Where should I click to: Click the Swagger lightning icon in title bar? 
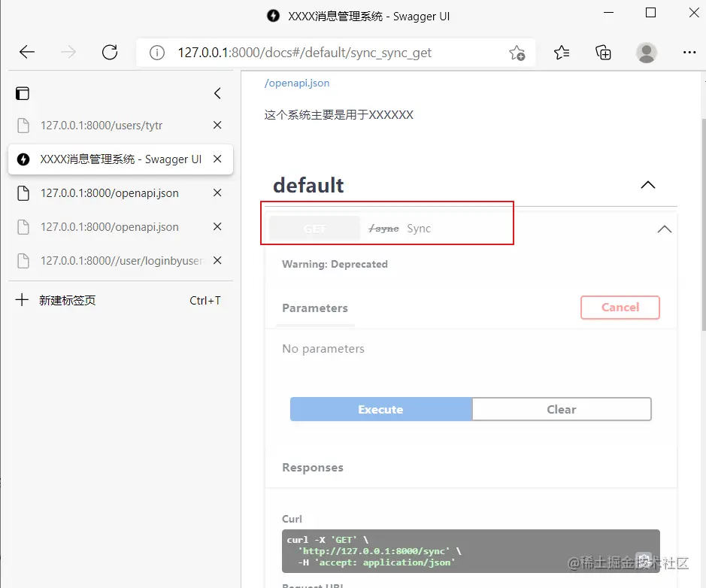pos(273,16)
